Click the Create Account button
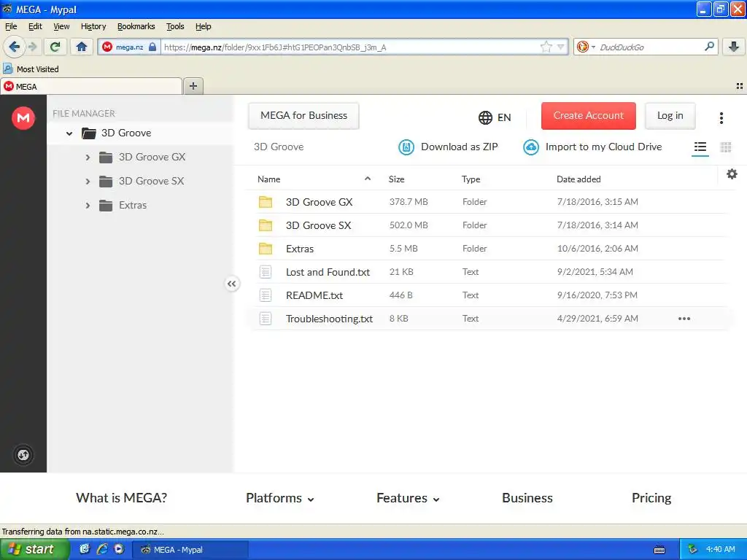This screenshot has width=747, height=560. pos(589,116)
